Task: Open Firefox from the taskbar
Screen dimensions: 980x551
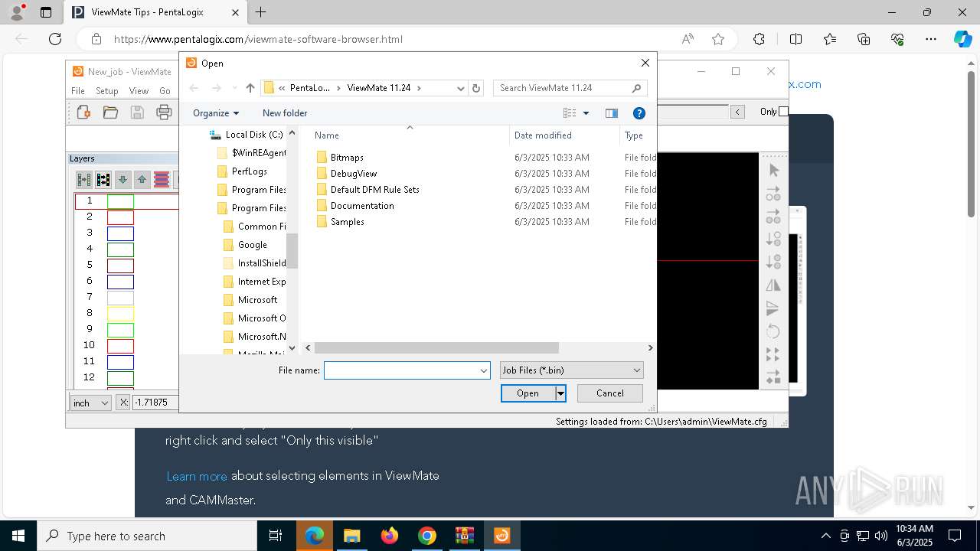Action: click(x=389, y=536)
